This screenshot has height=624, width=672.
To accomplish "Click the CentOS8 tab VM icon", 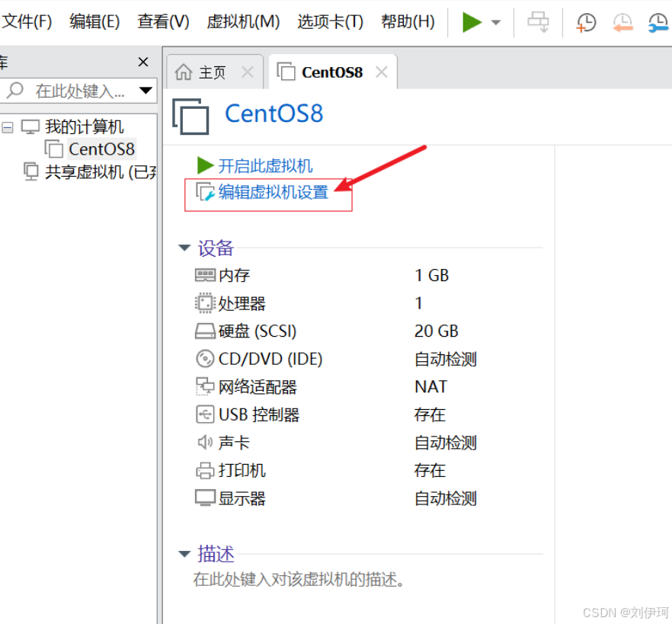I will pos(286,71).
